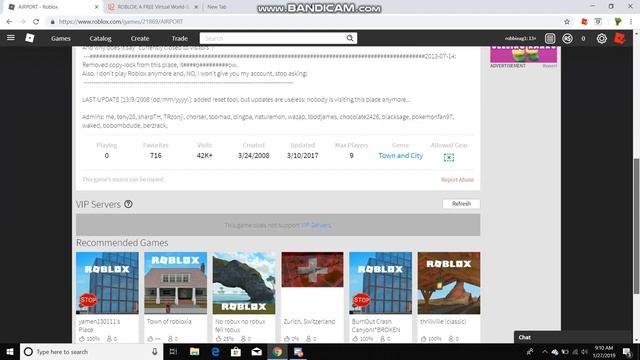
Task: Open BurnOut Crash Canyon game thumbnail
Action: tap(380, 283)
